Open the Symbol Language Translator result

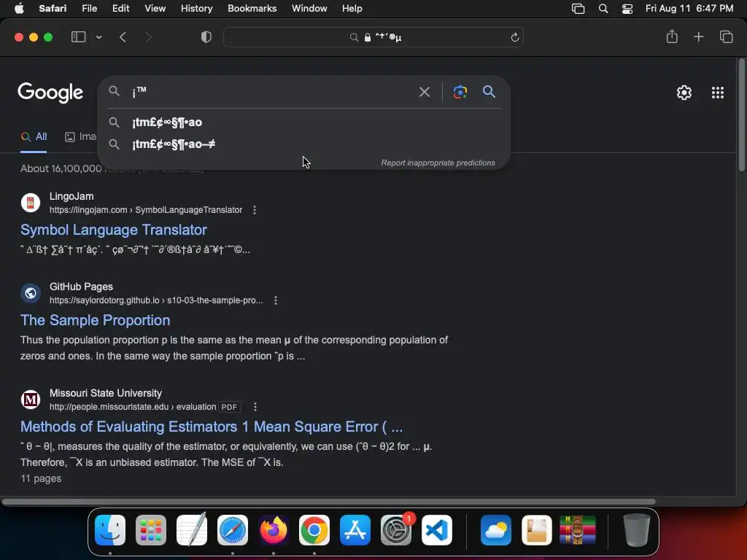tap(113, 230)
